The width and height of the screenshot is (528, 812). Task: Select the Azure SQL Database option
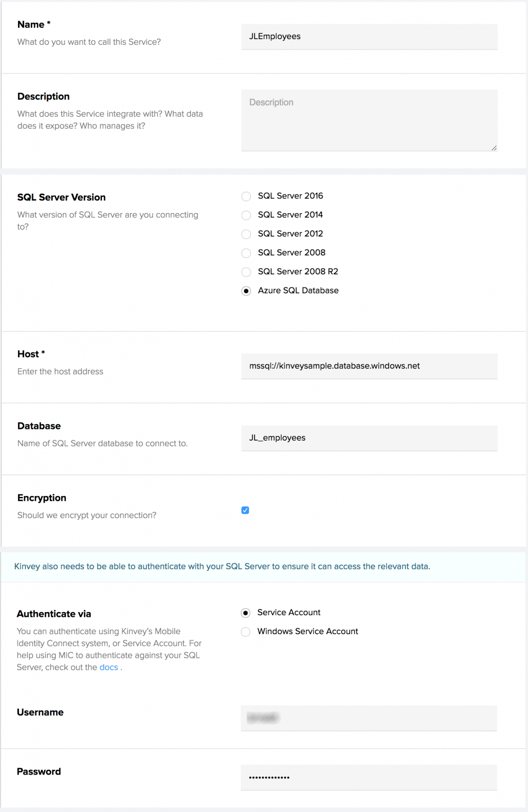[246, 291]
